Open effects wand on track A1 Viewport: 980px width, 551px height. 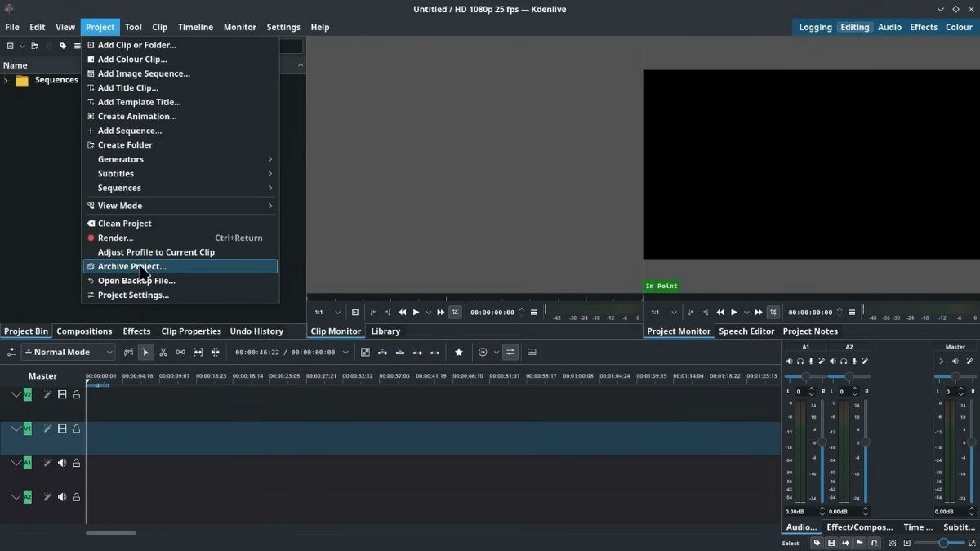click(x=47, y=463)
